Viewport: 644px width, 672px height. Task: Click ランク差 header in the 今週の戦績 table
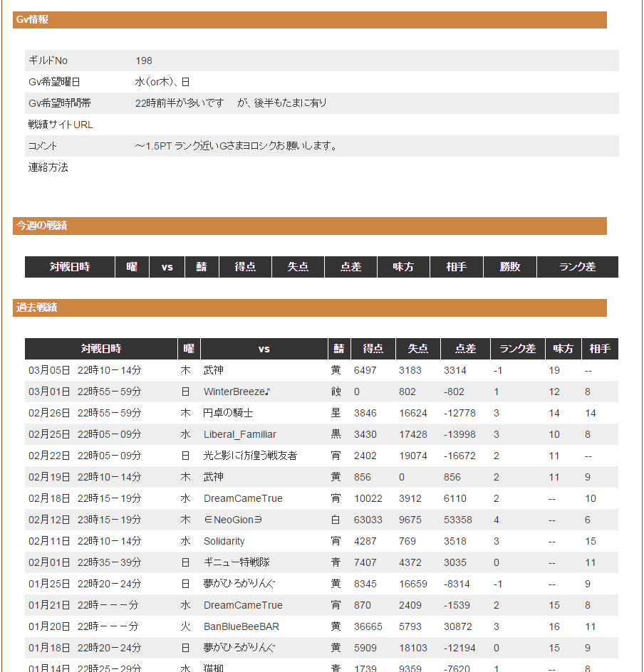[577, 267]
